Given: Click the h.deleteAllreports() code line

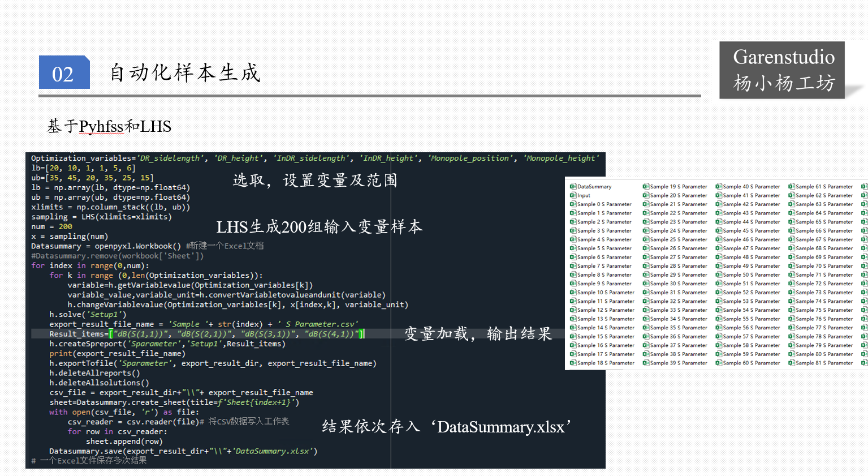Looking at the screenshot, I should [94, 373].
